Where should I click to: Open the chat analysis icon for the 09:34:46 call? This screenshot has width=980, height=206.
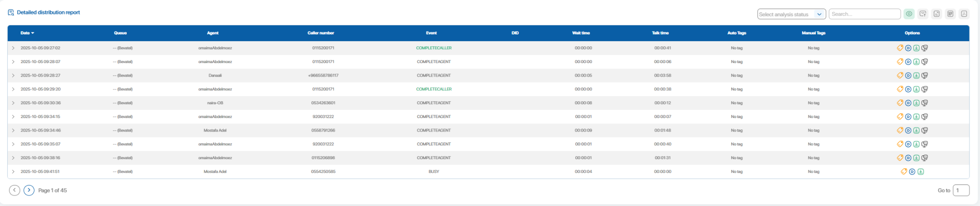pos(924,130)
